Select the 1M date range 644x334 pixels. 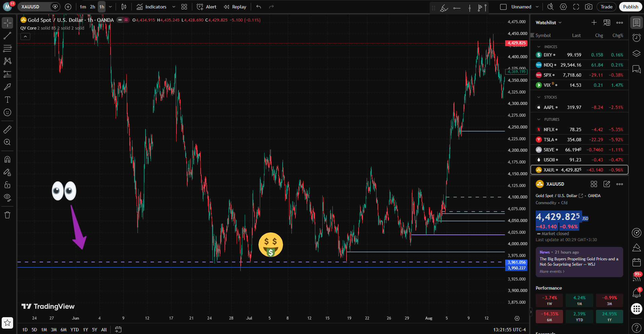coord(44,330)
